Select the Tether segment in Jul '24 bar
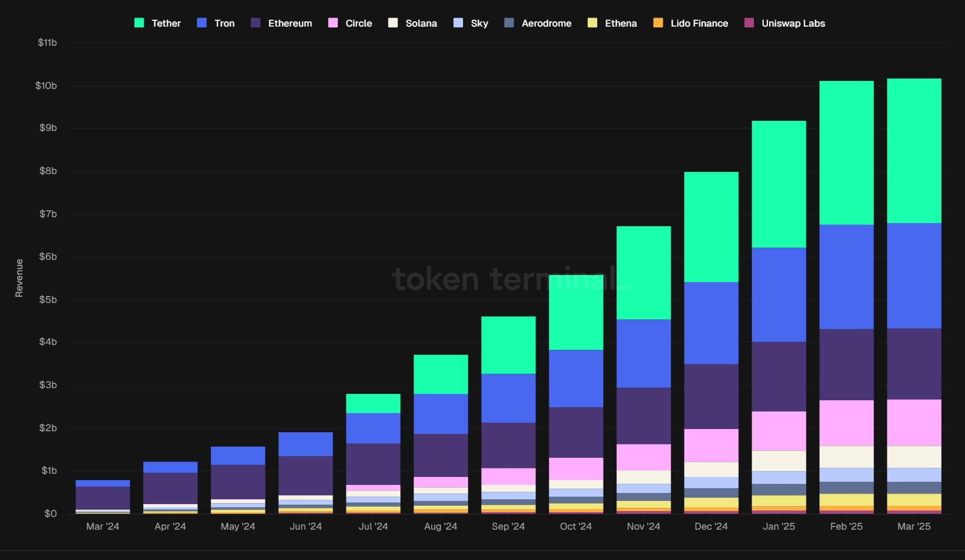Viewport: 965px width, 560px height. (373, 403)
